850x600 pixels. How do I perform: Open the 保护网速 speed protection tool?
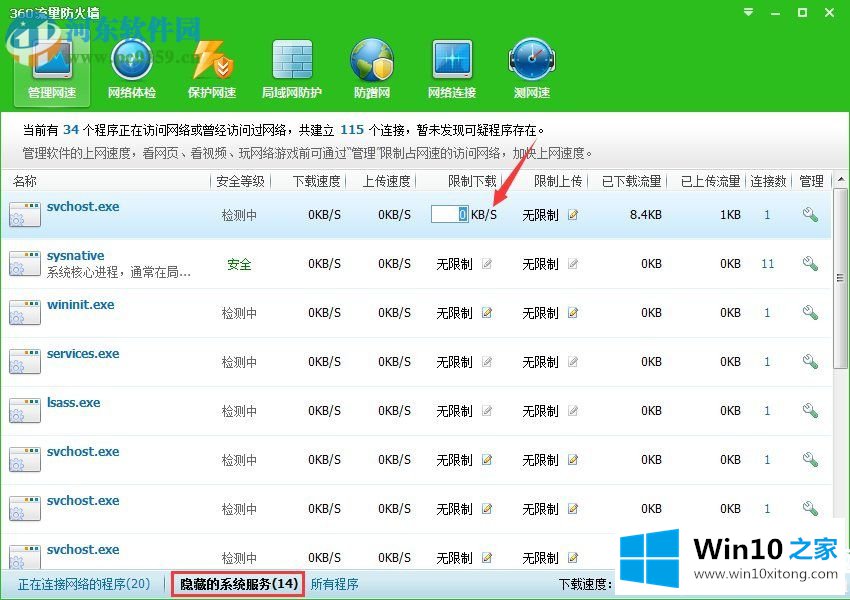[212, 69]
